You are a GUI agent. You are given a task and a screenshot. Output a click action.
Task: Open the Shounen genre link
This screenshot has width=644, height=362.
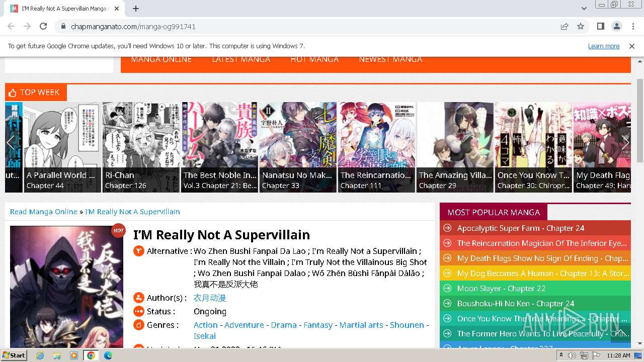click(x=407, y=325)
